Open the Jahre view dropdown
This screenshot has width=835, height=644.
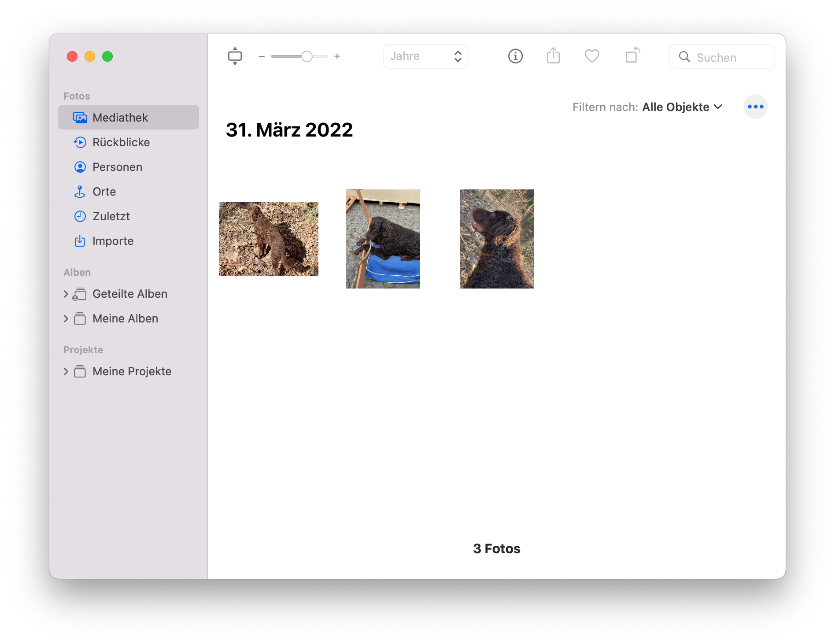point(425,56)
